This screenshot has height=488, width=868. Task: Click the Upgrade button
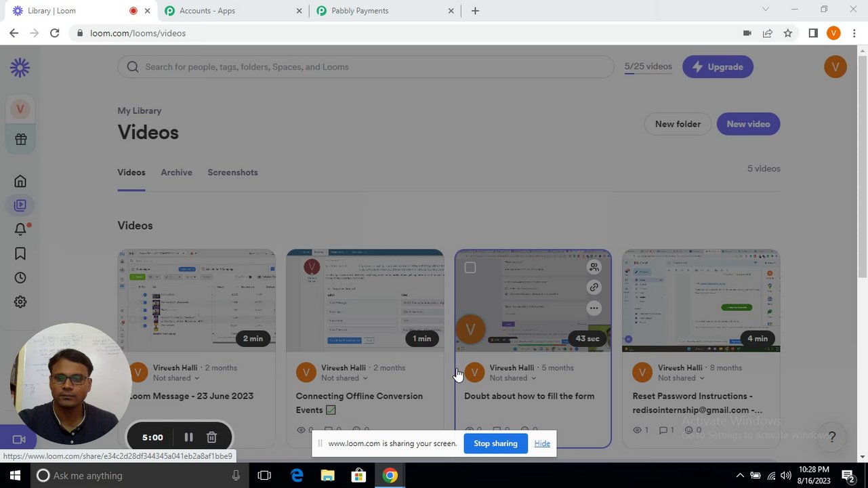tap(718, 66)
